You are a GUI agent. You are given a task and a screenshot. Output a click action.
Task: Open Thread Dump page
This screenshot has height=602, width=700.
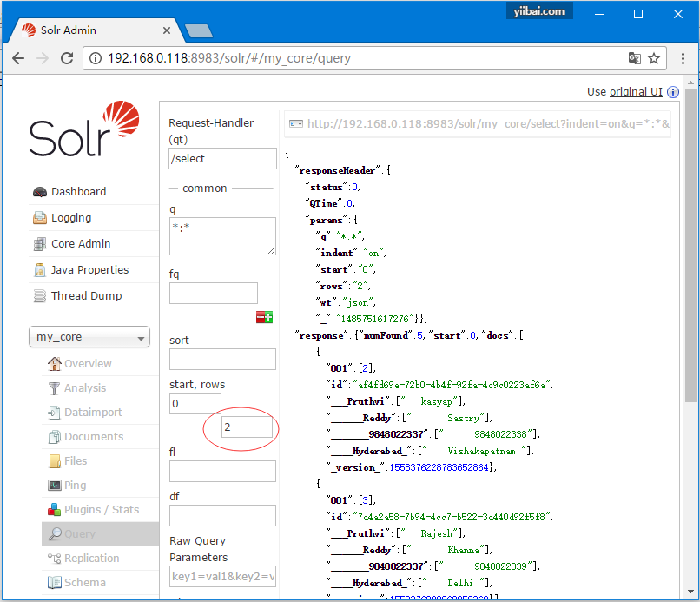click(86, 296)
